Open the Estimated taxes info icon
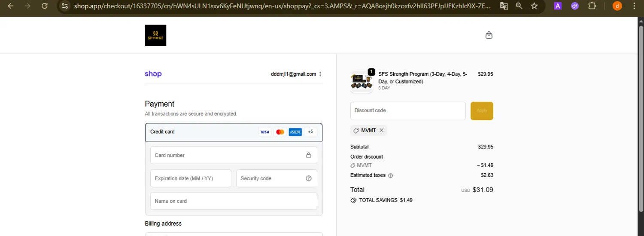 (x=390, y=175)
